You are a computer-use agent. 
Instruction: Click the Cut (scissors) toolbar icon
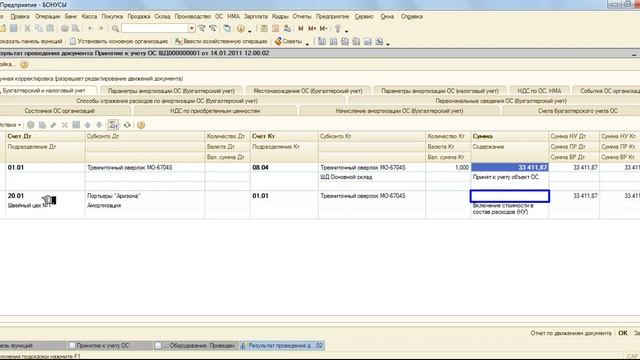pos(27,28)
